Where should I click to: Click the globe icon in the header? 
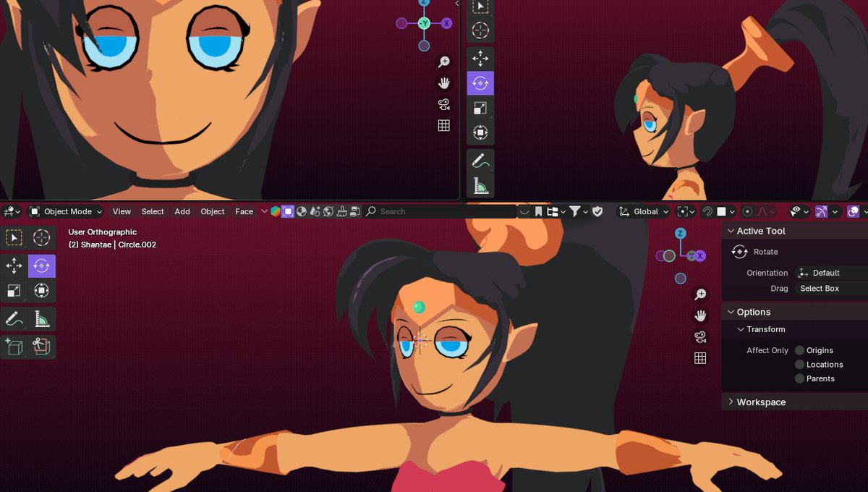point(328,211)
